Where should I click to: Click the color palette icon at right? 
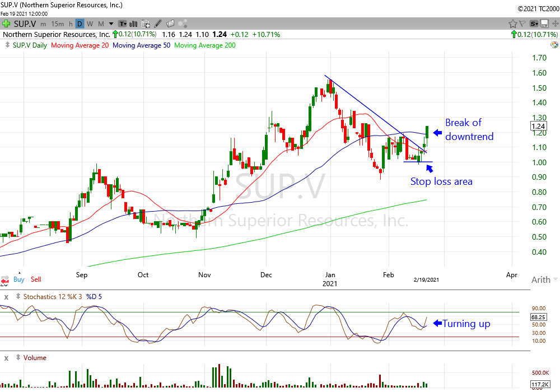pos(554,45)
